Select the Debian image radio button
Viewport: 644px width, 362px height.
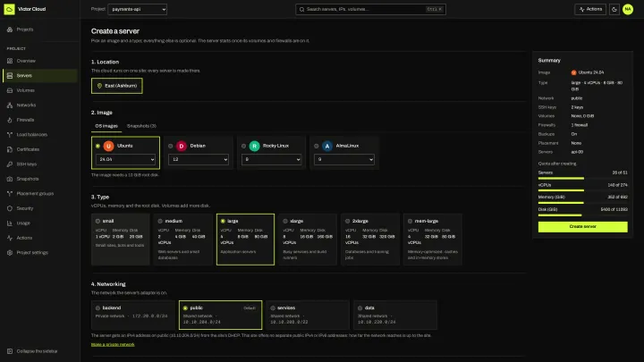(171, 146)
